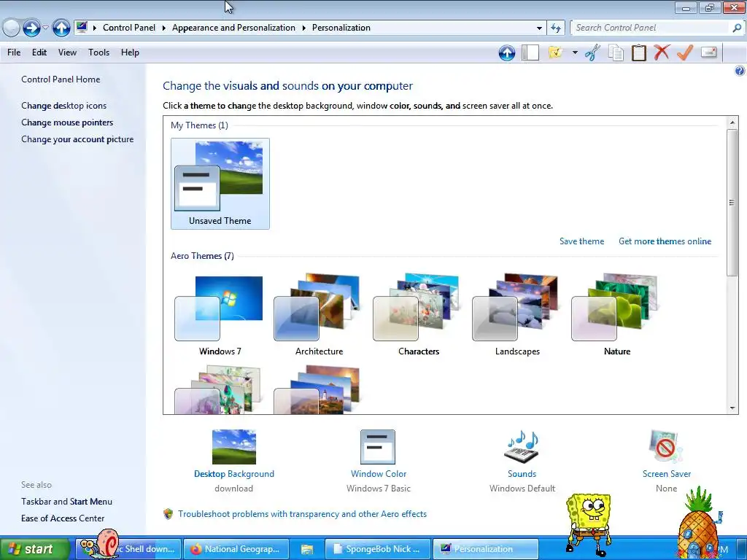Select the Windows 7 Aero theme

220,314
